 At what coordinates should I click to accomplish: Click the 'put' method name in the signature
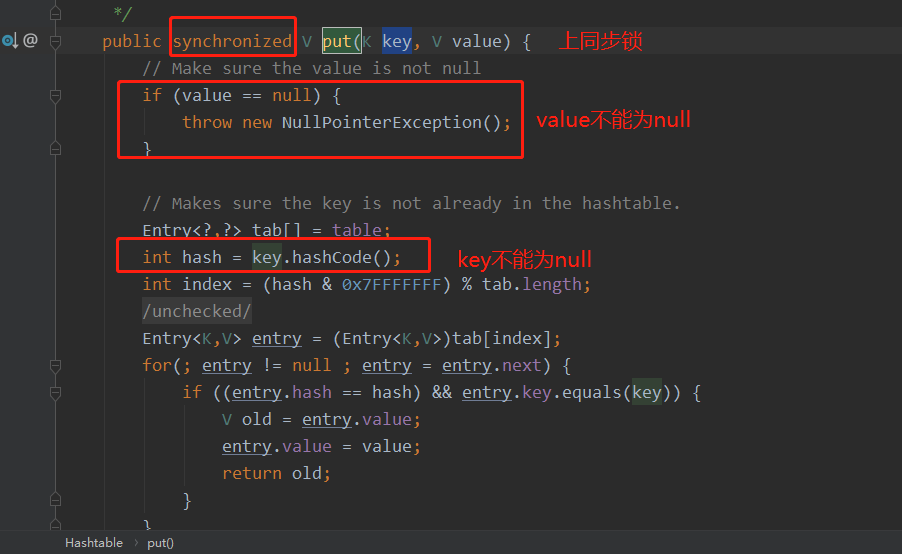pos(337,41)
